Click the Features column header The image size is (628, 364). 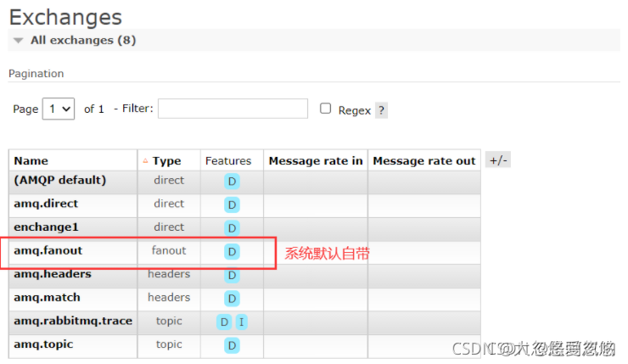coord(228,160)
